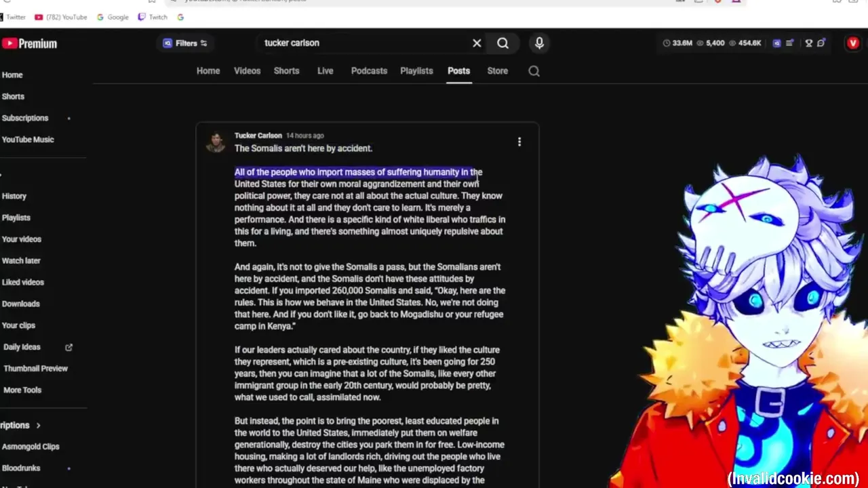
Task: Start voice search with microphone icon
Action: point(539,43)
